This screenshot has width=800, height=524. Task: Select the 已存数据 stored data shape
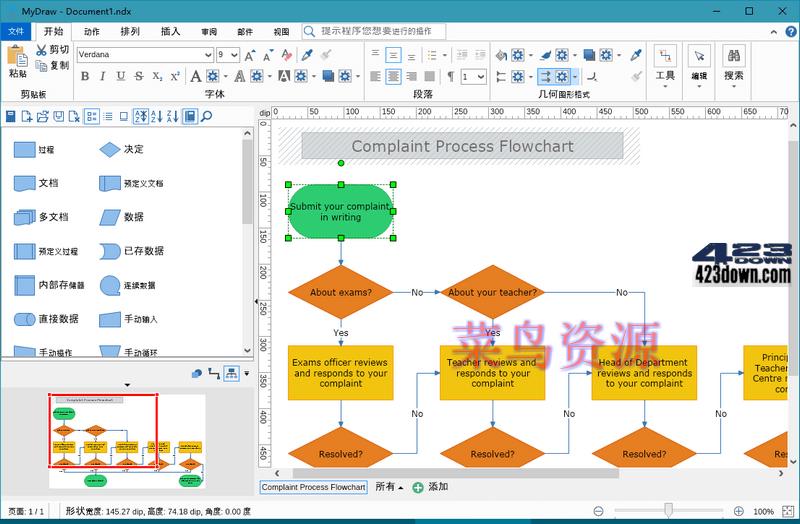(131, 251)
